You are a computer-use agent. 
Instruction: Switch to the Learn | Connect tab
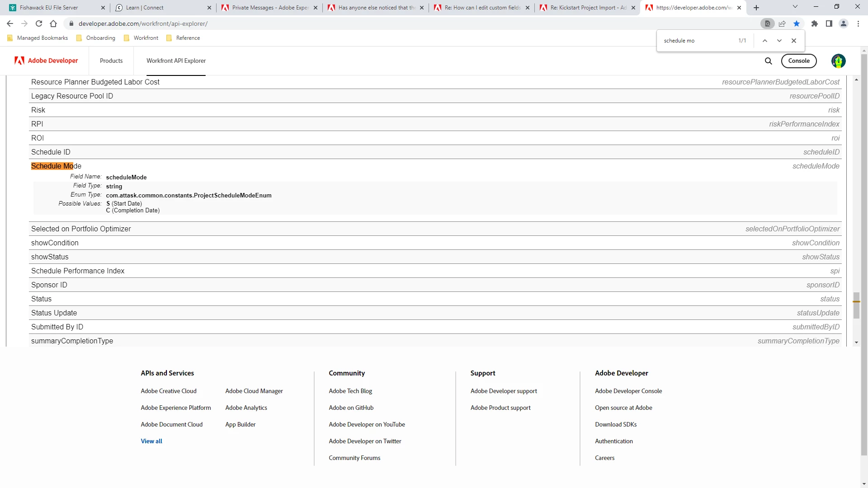click(x=145, y=8)
